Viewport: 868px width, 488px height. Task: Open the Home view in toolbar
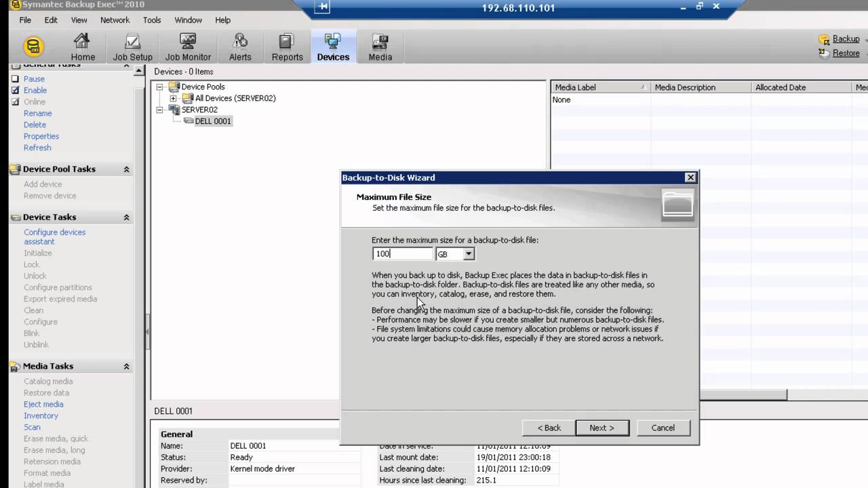point(83,47)
